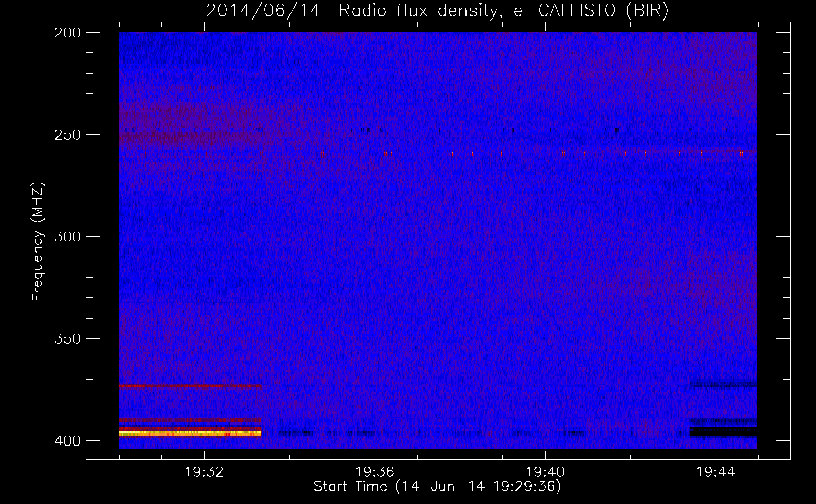Click the 300 frequency tick label
This screenshot has height=504, width=816.
pos(68,236)
